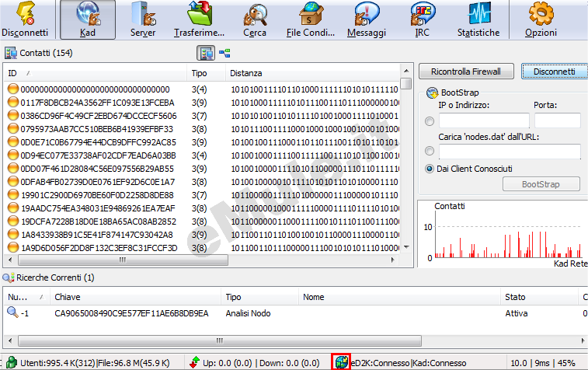The width and height of the screenshot is (588, 370).
Task: Select contact 0795973AAB7CC510BEB6B41939EFBF33
Action: (x=97, y=129)
